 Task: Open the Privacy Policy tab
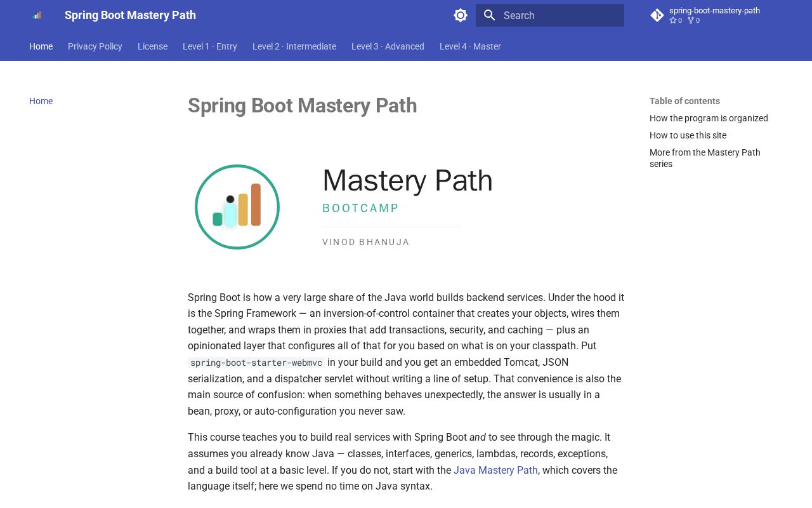click(95, 46)
